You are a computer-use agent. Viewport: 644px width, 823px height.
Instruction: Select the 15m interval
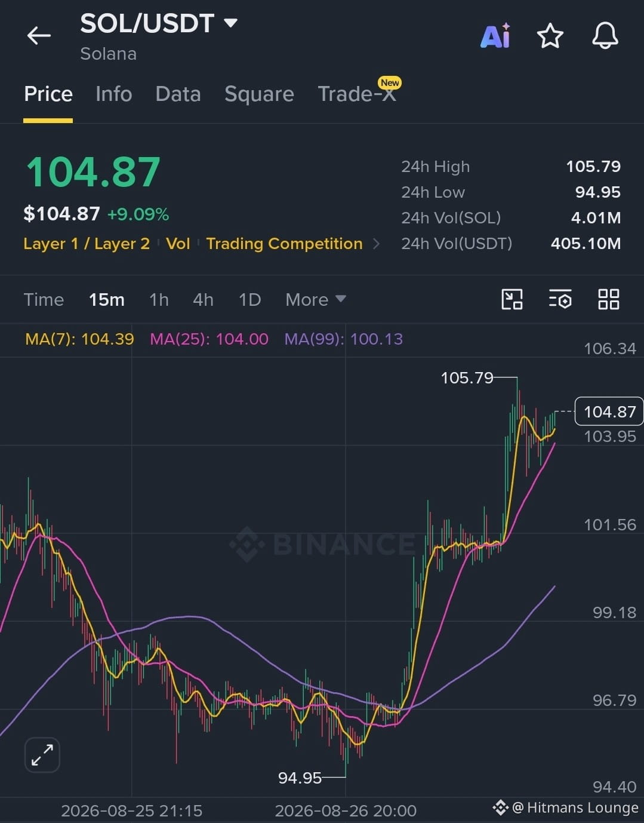tap(107, 299)
